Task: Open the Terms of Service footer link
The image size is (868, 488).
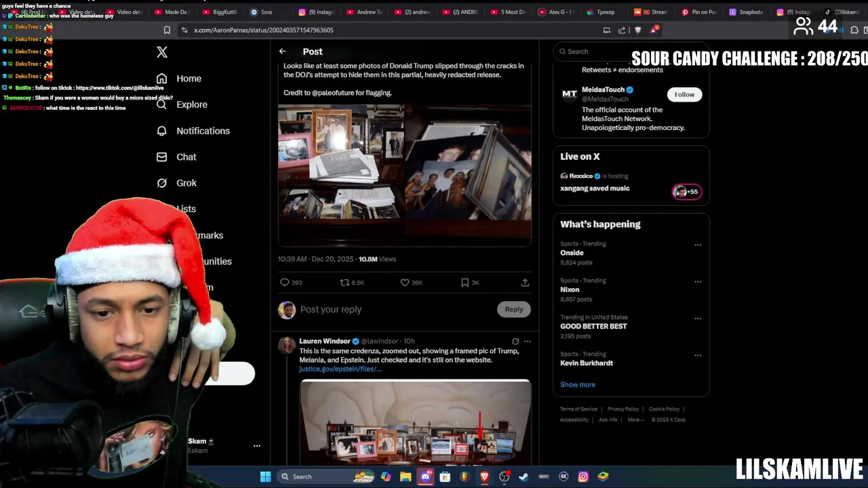Action: tap(578, 409)
